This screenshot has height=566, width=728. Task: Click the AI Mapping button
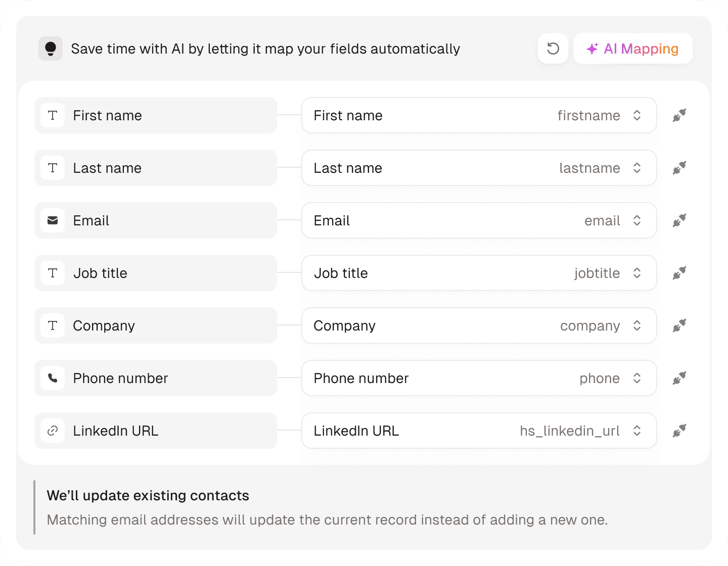pos(633,49)
